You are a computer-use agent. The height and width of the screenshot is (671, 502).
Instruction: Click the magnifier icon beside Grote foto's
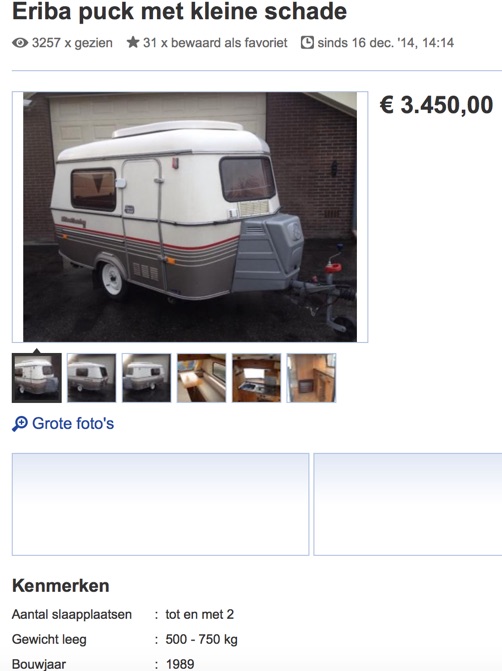click(x=20, y=424)
